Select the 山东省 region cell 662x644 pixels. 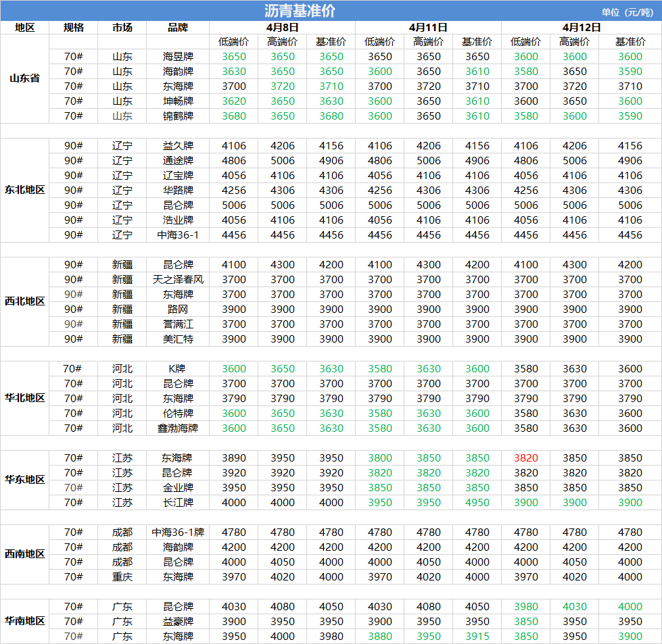pyautogui.click(x=24, y=78)
